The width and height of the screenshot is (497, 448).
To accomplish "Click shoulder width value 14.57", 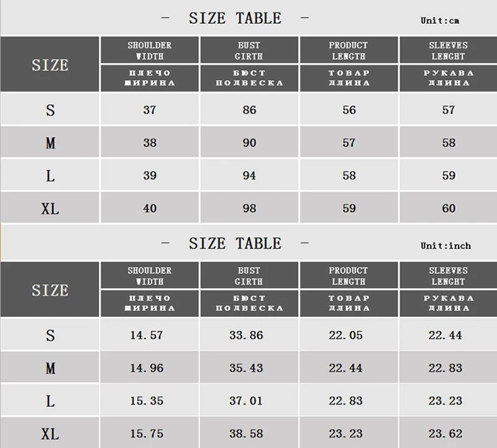I will click(x=147, y=335).
